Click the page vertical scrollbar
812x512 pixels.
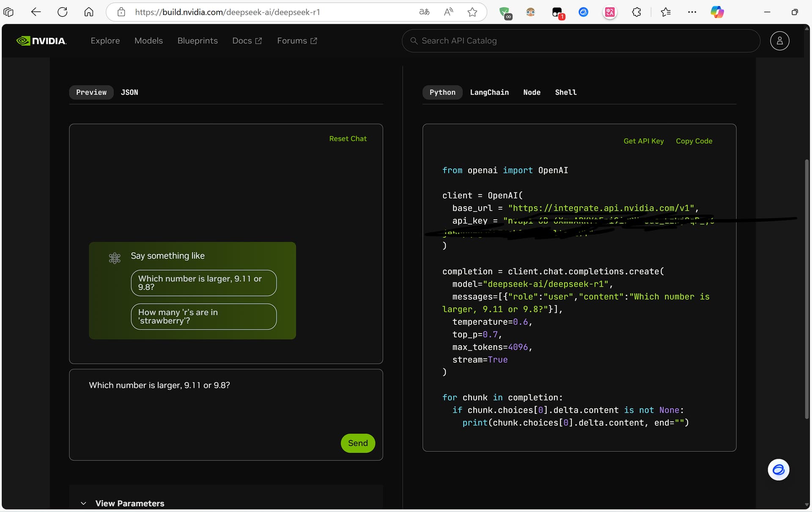(x=807, y=289)
